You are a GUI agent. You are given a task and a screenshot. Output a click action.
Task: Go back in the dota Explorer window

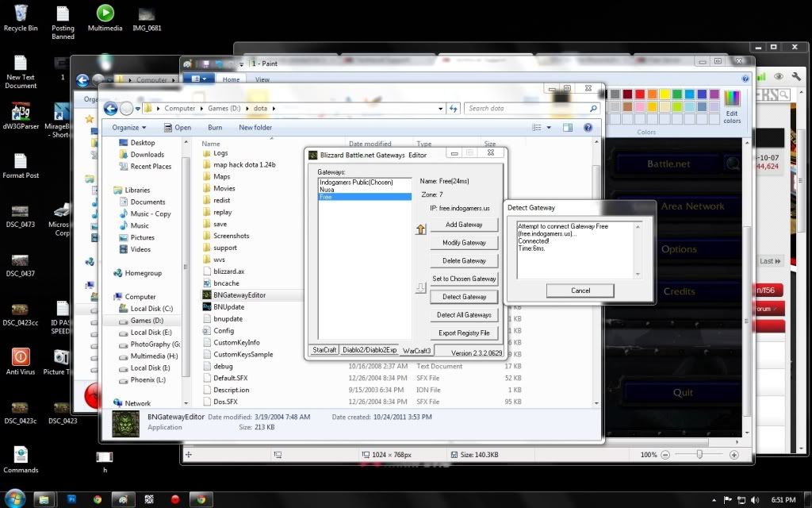point(110,108)
